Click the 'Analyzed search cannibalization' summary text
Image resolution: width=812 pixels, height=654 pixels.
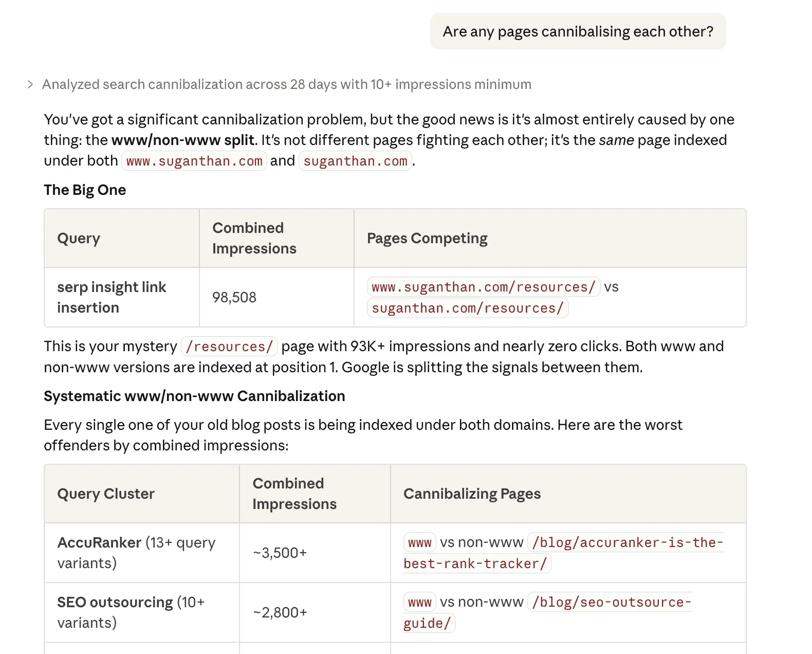286,84
